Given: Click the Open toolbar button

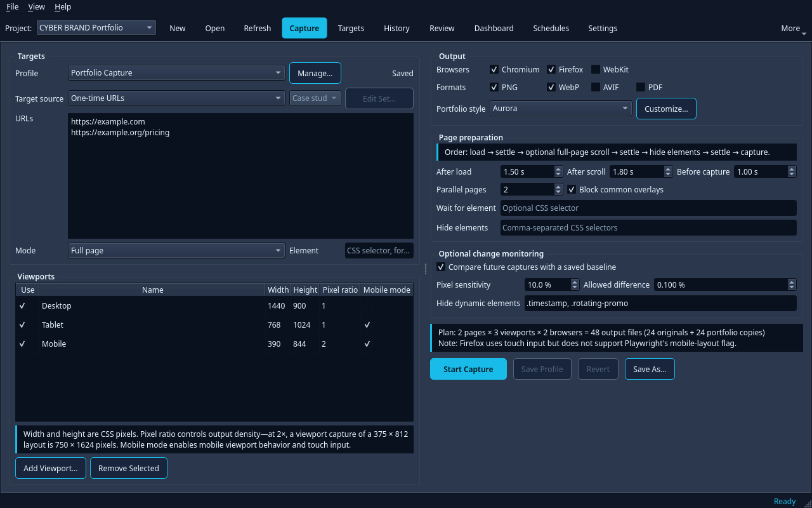Looking at the screenshot, I should (215, 29).
